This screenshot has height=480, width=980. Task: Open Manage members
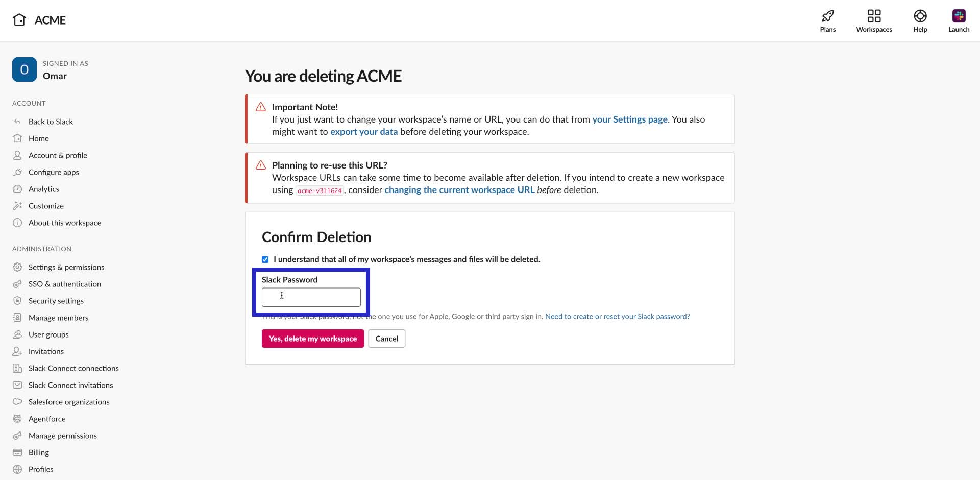pyautogui.click(x=58, y=318)
